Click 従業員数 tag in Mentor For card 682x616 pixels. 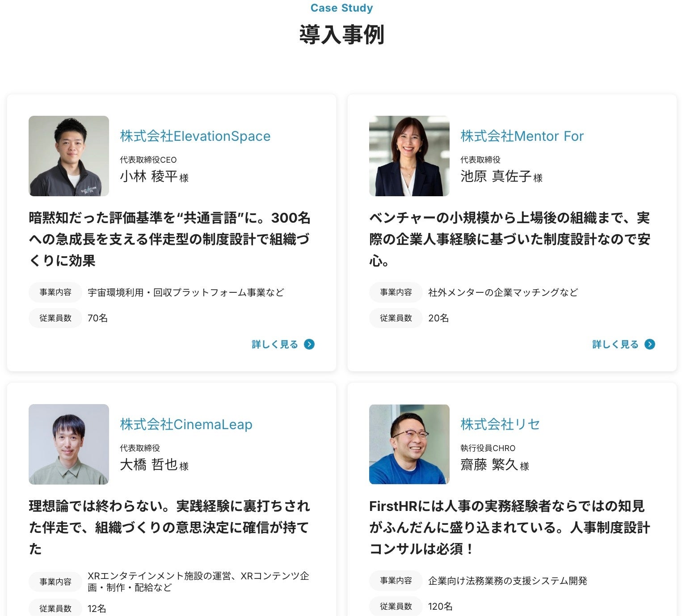tap(396, 318)
